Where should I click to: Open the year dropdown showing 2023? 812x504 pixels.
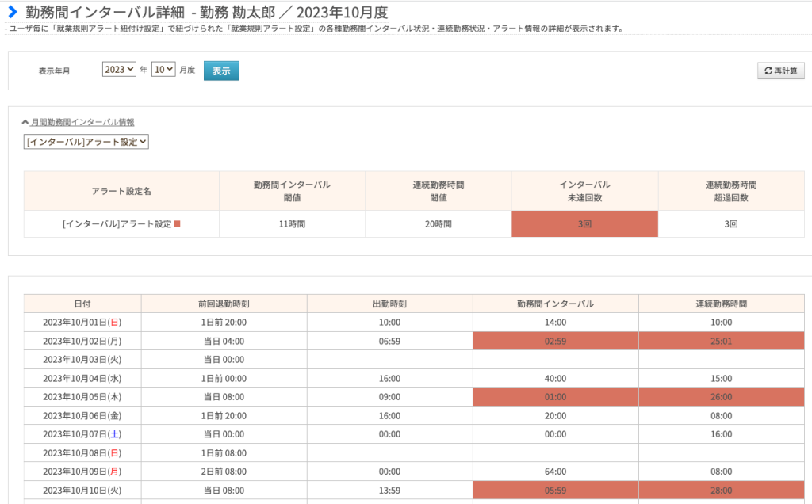[x=119, y=69]
